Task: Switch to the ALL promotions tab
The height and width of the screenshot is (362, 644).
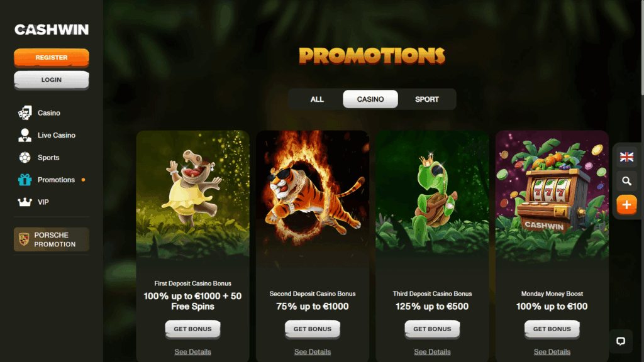Action: [317, 99]
